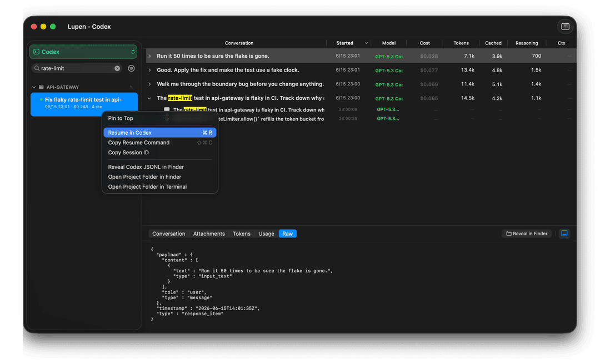Collapse the API-GATEWAY folder group
Viewport: 600px width, 364px height.
(x=34, y=87)
